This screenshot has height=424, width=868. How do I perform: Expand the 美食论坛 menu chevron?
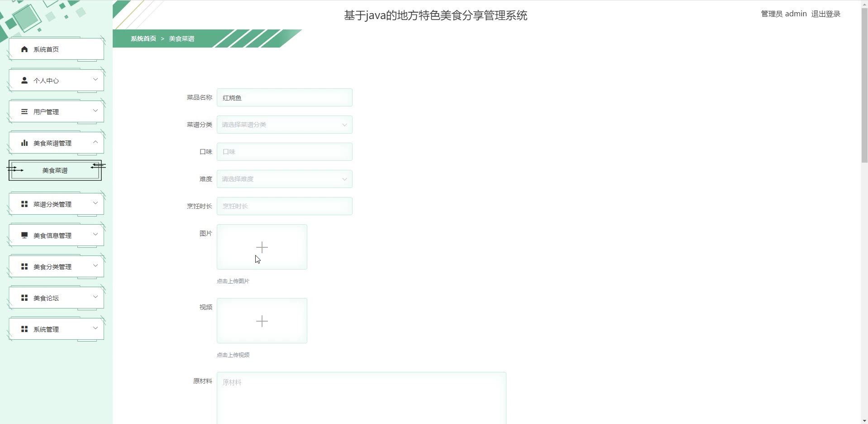click(95, 297)
